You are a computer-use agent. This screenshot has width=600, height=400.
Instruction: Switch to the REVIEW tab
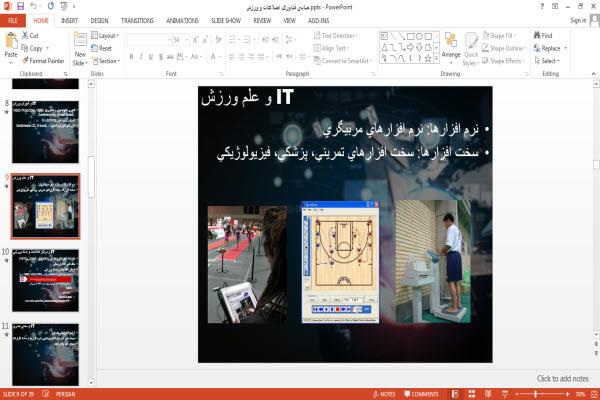(x=262, y=21)
